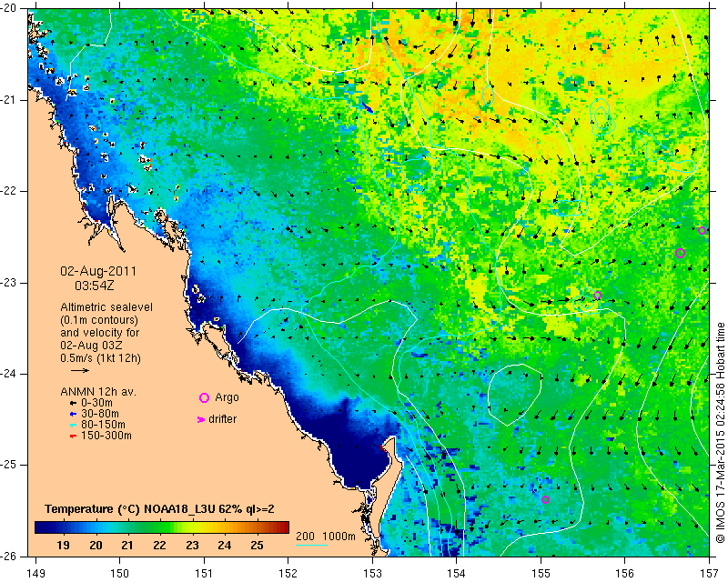Select the cyan 80-150m ANMN arrow symbol
The image size is (728, 582).
click(x=73, y=425)
